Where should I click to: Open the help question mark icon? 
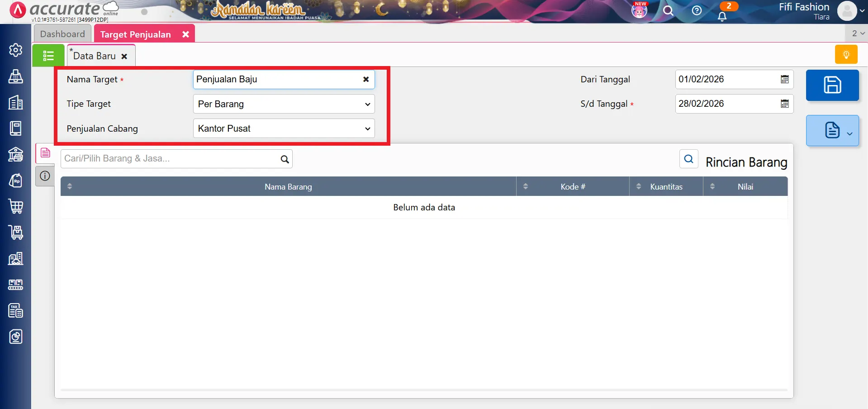coord(697,10)
